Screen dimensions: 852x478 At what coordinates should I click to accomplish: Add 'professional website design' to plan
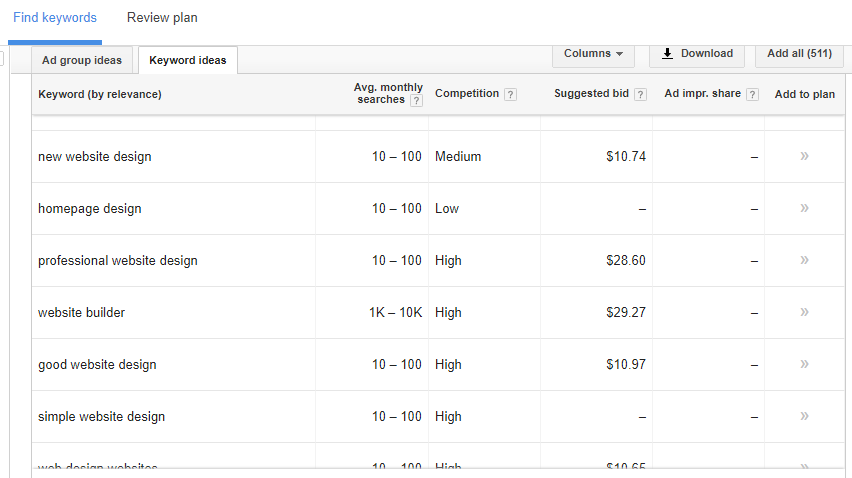point(804,260)
